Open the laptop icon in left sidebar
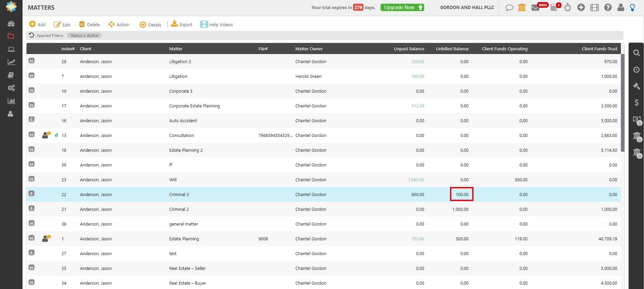Image resolution: width=644 pixels, height=289 pixels. tap(11, 49)
